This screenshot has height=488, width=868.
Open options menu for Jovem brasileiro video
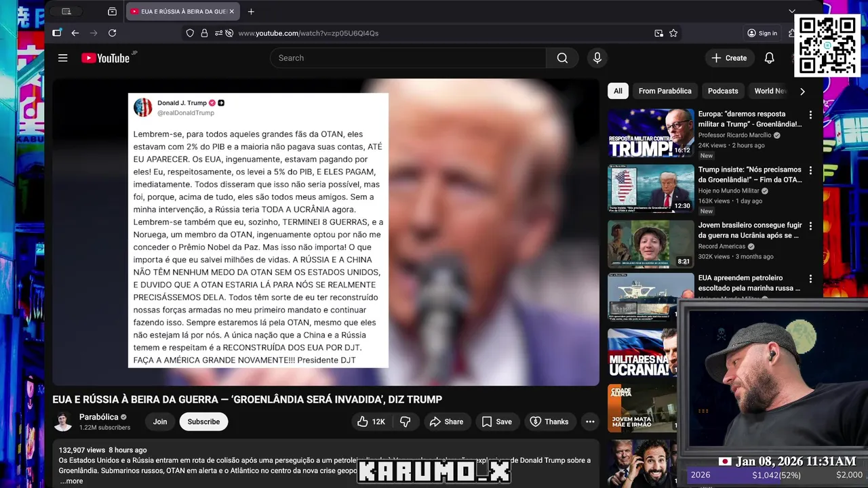click(x=810, y=226)
